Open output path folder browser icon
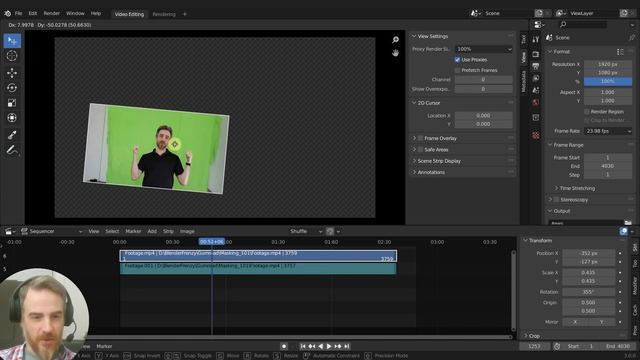The width and height of the screenshot is (640, 360). point(628,223)
